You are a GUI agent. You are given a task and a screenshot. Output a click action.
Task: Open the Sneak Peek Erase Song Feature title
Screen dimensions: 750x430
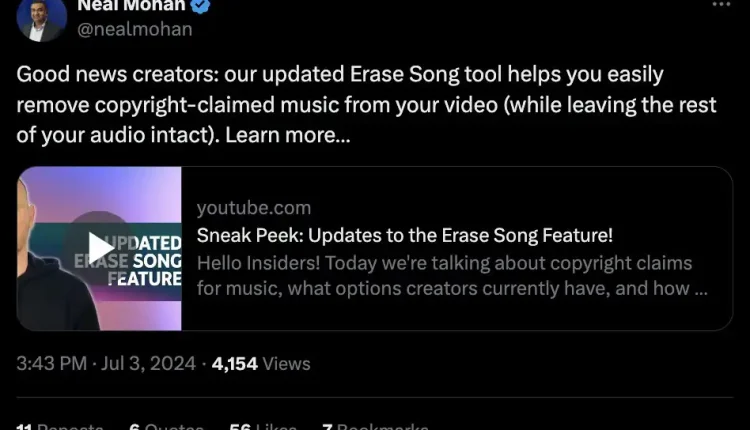pyautogui.click(x=405, y=235)
